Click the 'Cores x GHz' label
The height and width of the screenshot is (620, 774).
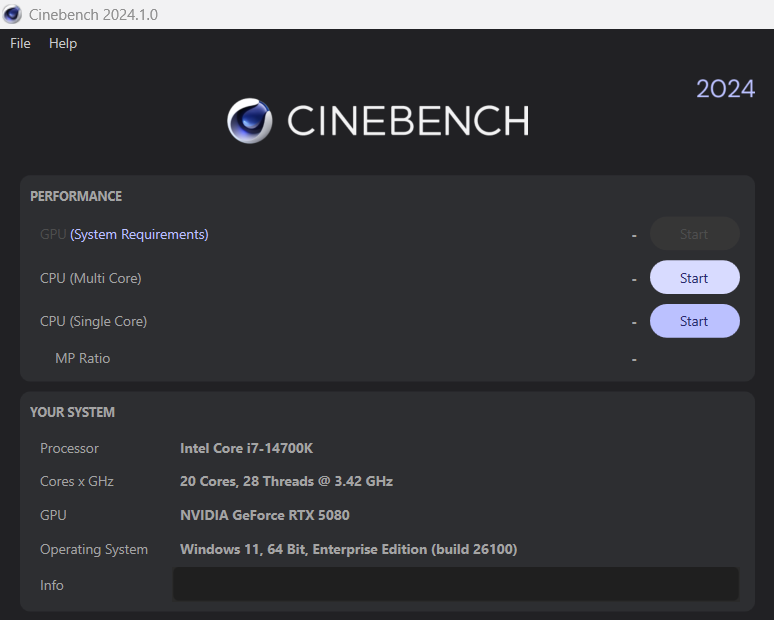pyautogui.click(x=77, y=481)
